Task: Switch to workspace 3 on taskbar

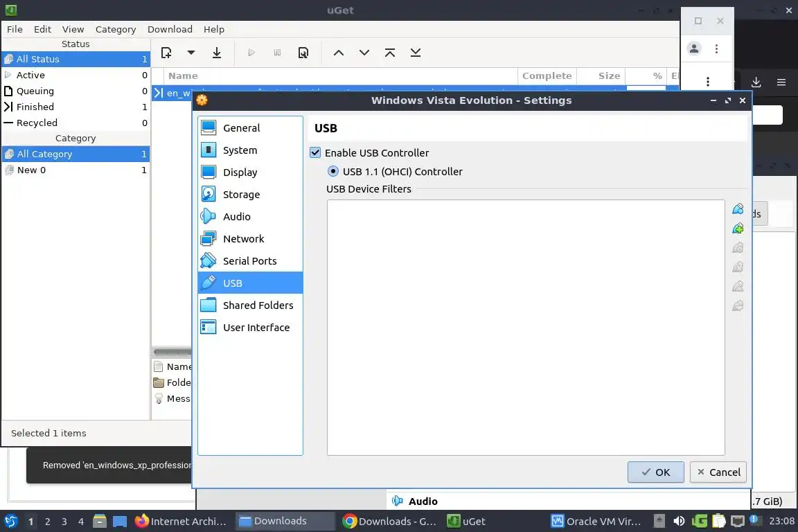Action: tap(64, 522)
